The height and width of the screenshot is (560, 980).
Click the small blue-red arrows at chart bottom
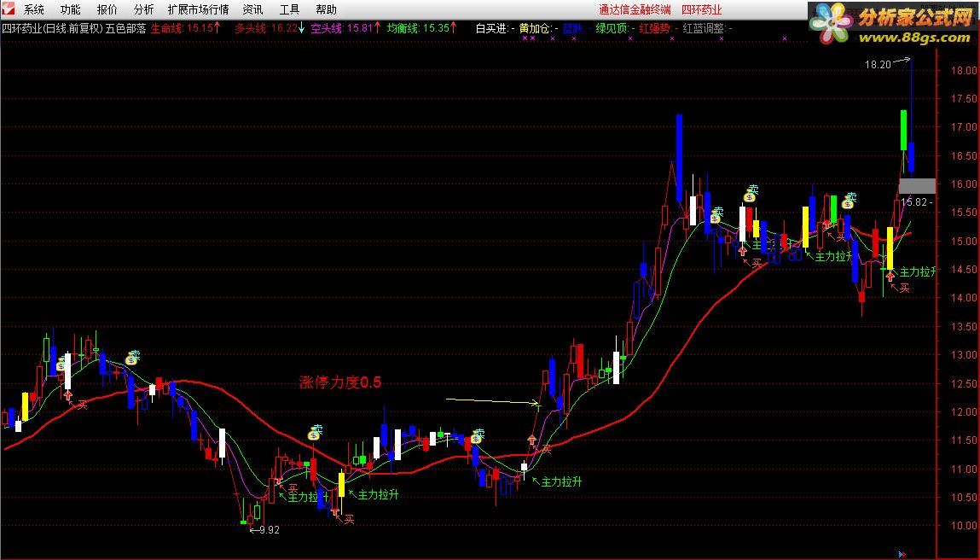[902, 554]
